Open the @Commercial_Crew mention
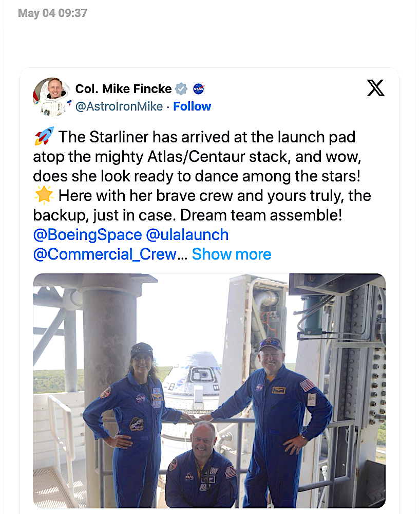This screenshot has height=514, width=420. [105, 254]
